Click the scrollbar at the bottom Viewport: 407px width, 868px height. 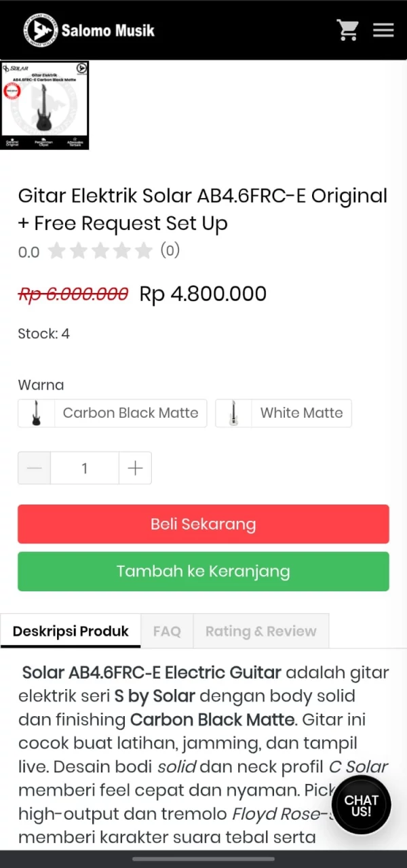click(203, 859)
